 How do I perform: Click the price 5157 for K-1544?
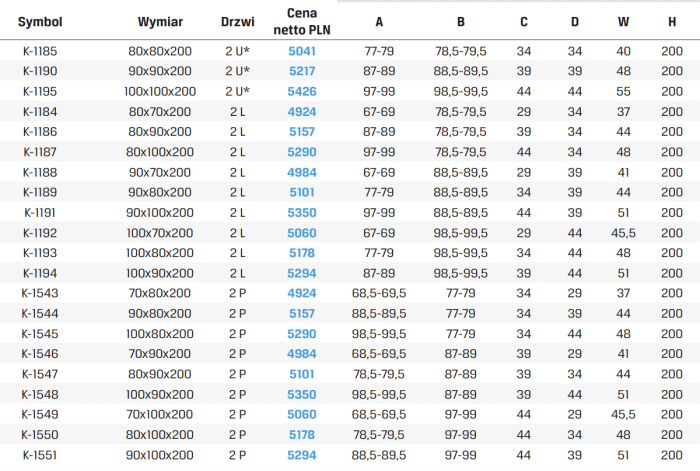[302, 314]
